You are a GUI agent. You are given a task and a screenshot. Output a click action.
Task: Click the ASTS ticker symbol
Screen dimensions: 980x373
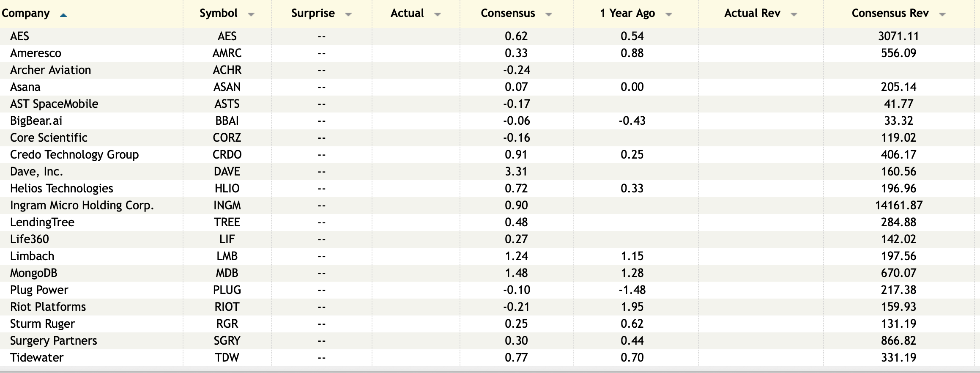pyautogui.click(x=227, y=104)
